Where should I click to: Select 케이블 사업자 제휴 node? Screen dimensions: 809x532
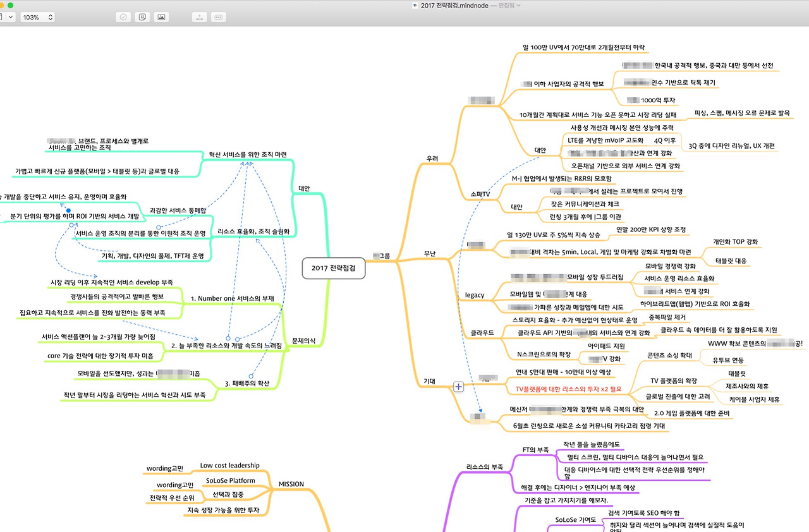(x=754, y=399)
